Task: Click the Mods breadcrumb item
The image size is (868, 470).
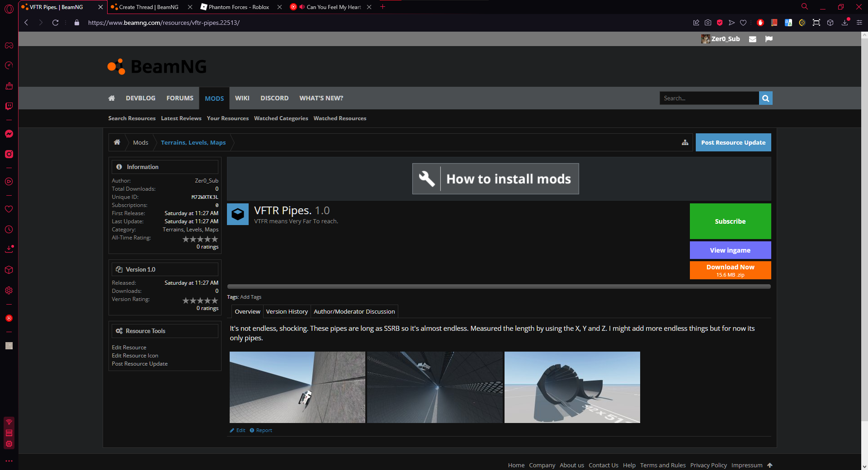Action: coord(140,142)
